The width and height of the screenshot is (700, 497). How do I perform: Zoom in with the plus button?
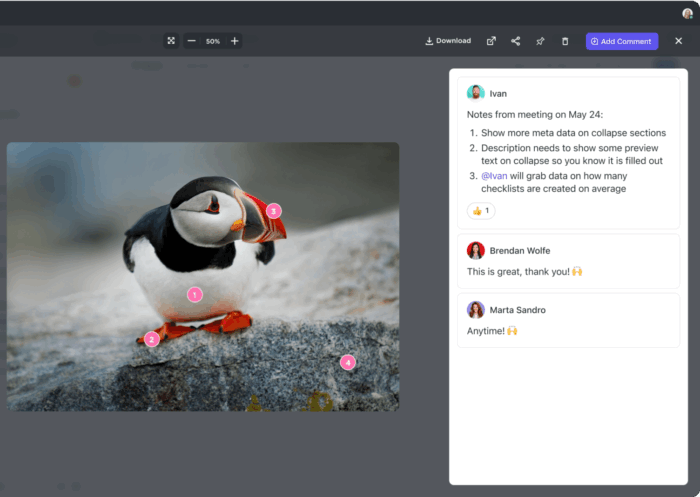point(235,41)
